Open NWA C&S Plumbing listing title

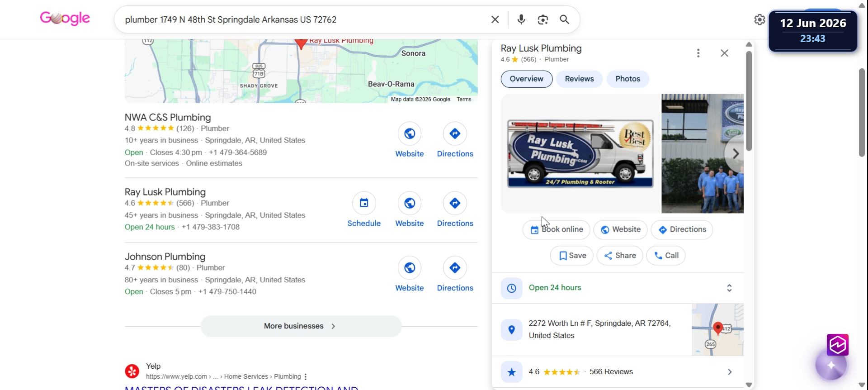coord(168,118)
